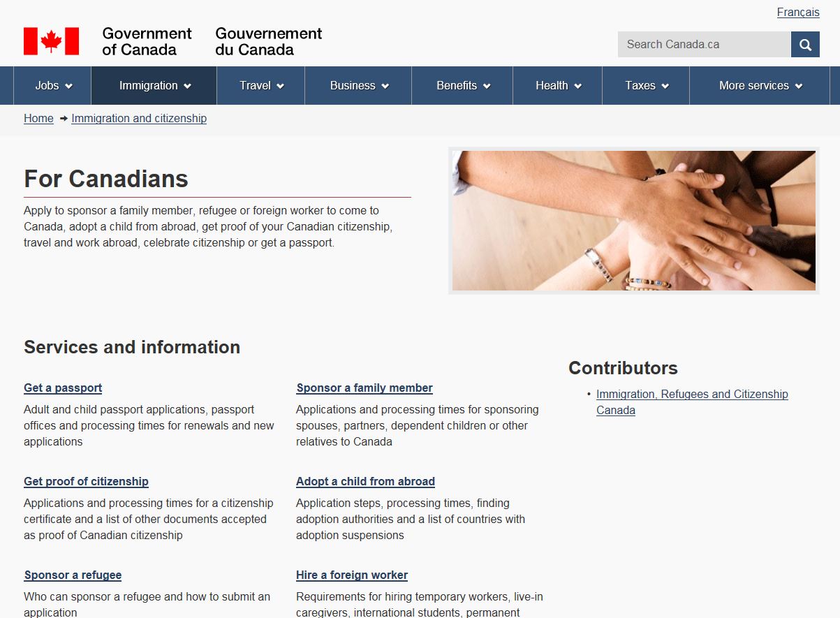
Task: Open the Jobs menu
Action: (53, 85)
